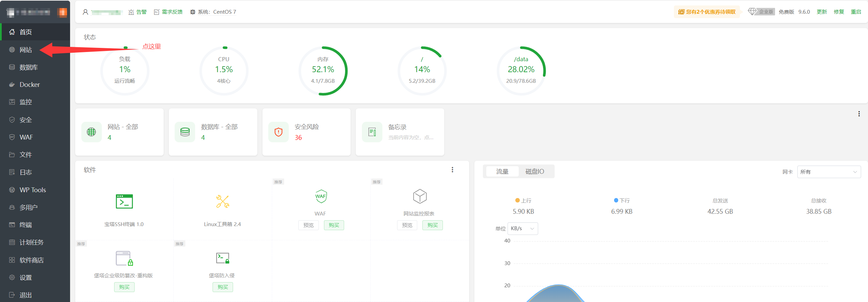The height and width of the screenshot is (302, 868).
Task: Click the 网站监控报表 cube icon
Action: (419, 196)
